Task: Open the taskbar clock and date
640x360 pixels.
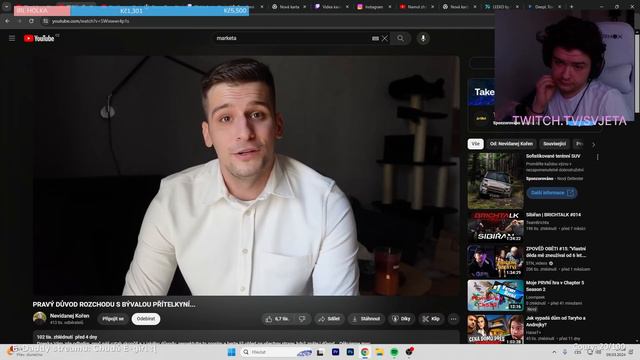Action: (x=615, y=352)
